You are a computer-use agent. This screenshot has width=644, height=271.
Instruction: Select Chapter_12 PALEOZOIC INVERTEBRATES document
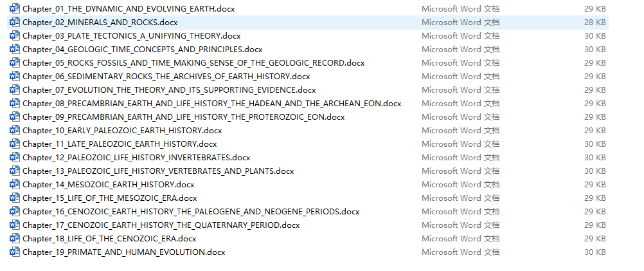[136, 158]
